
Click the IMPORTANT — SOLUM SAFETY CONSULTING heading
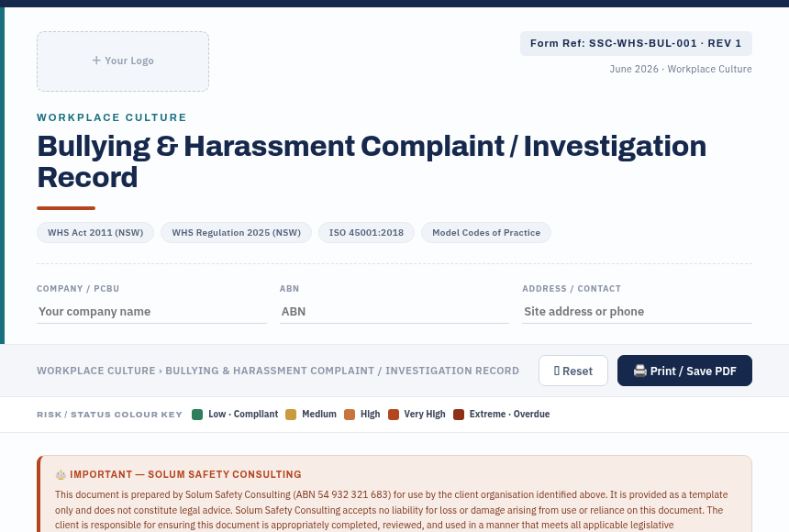[x=185, y=474]
